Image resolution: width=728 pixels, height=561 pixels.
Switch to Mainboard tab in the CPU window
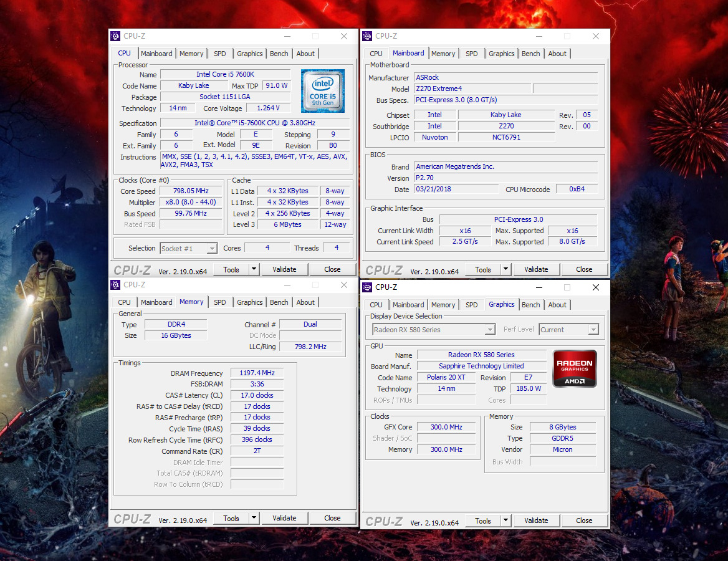[156, 54]
